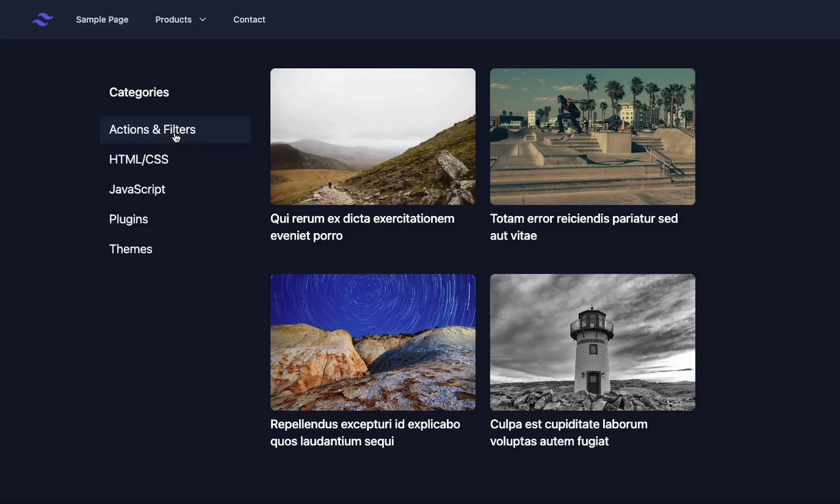840x504 pixels.
Task: Click the Tailwind logo in the navbar
Action: click(x=43, y=20)
